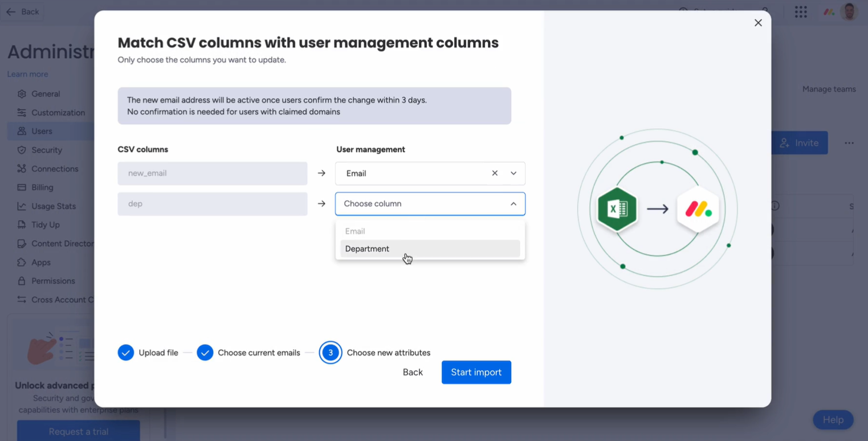868x441 pixels.
Task: Select Department from the dropdown list
Action: click(x=430, y=248)
